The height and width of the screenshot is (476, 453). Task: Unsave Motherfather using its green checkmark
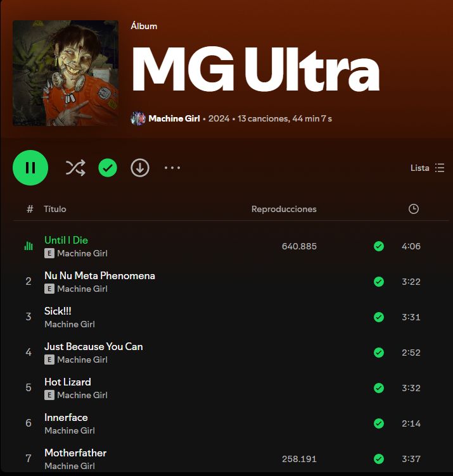[x=379, y=459]
